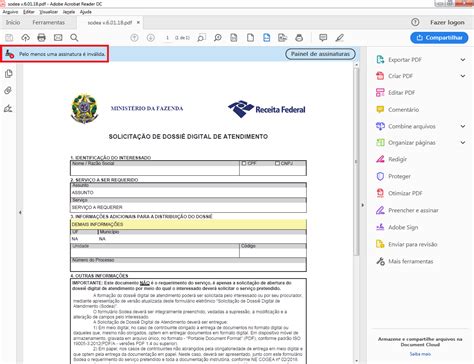Click the document vertical scrollbar
This screenshot has height=364, width=474.
click(x=356, y=162)
